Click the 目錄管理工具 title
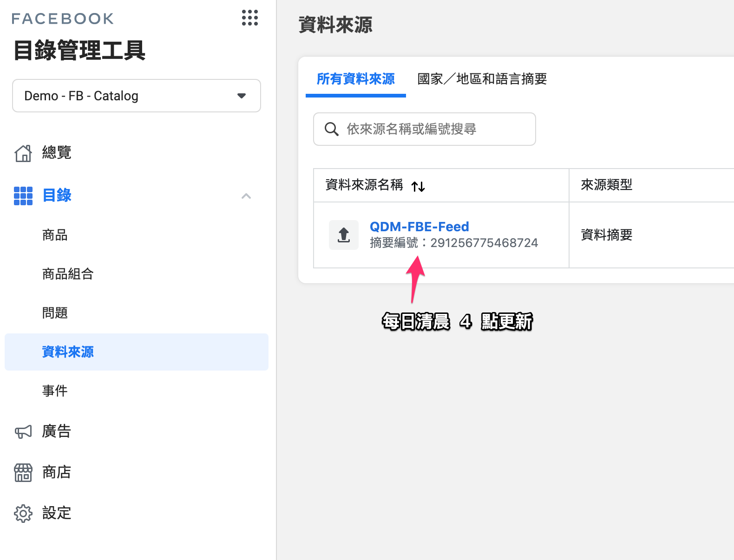 79,50
